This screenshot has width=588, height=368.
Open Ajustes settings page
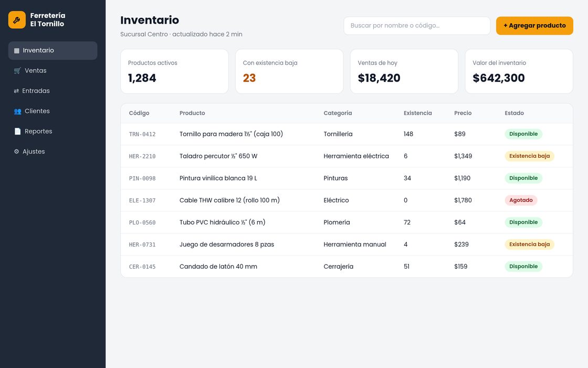click(x=53, y=152)
